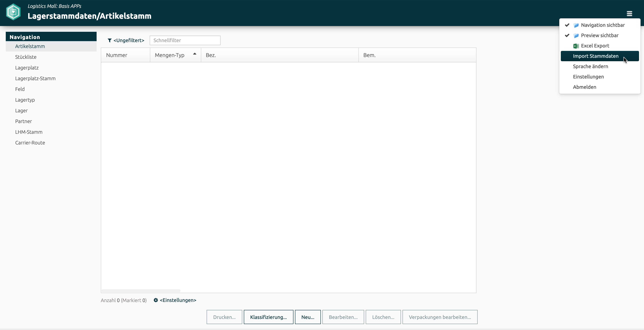Screen dimensions: 644x330
Task: Click the funnel filter icon
Action: click(109, 40)
